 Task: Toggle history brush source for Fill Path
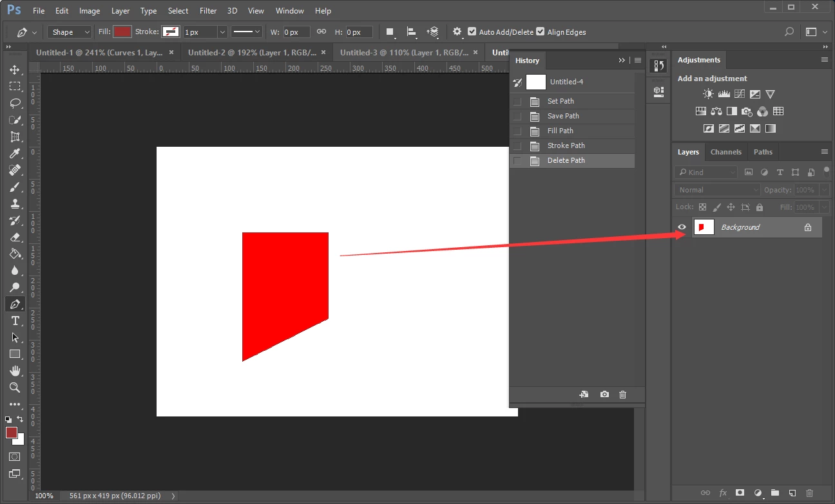click(x=517, y=131)
